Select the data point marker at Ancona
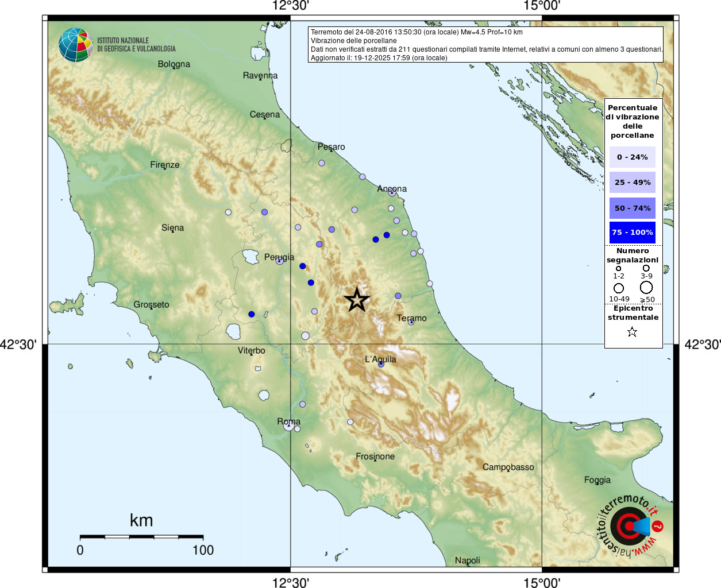This screenshot has height=588, width=721. (392, 193)
